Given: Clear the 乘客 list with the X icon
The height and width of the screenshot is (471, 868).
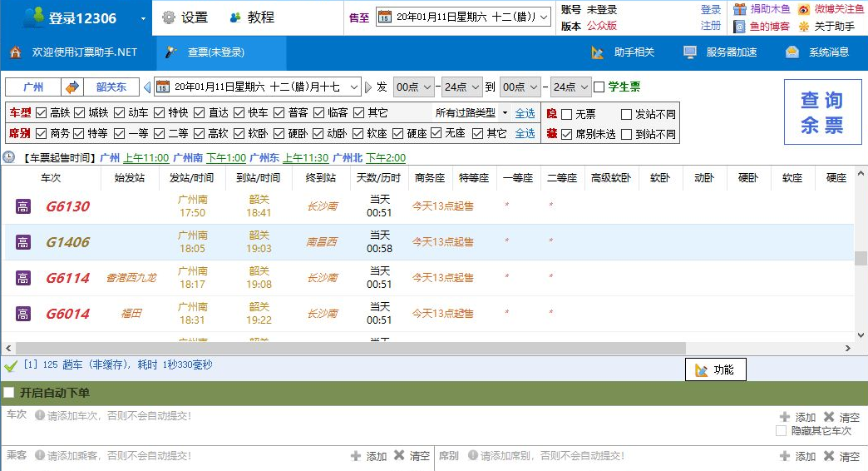Looking at the screenshot, I should (399, 455).
